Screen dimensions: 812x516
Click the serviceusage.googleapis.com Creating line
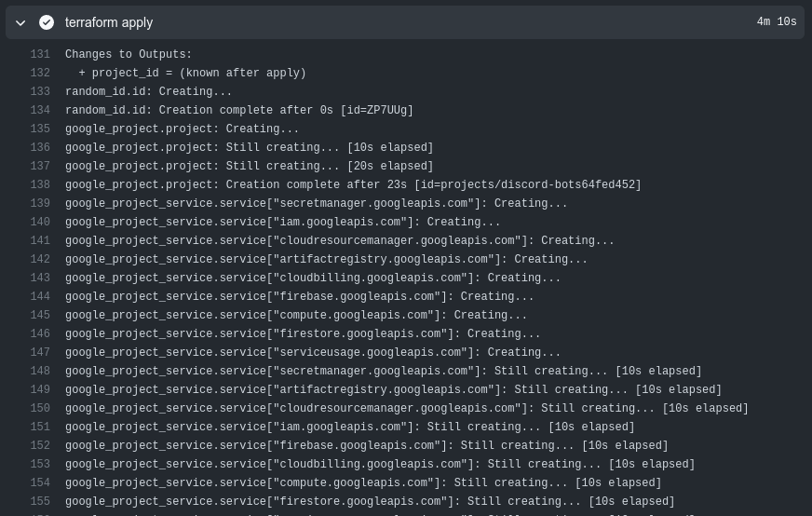[313, 352]
